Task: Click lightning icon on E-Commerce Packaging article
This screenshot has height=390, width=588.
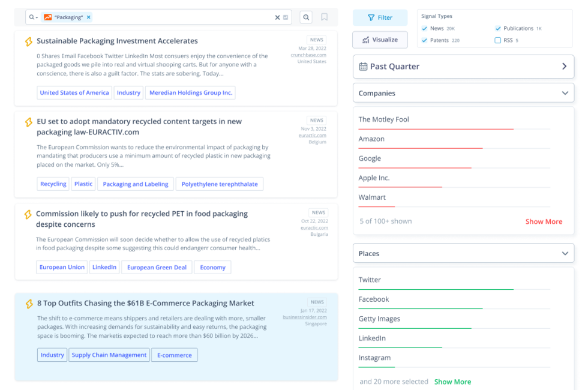Action: (29, 304)
